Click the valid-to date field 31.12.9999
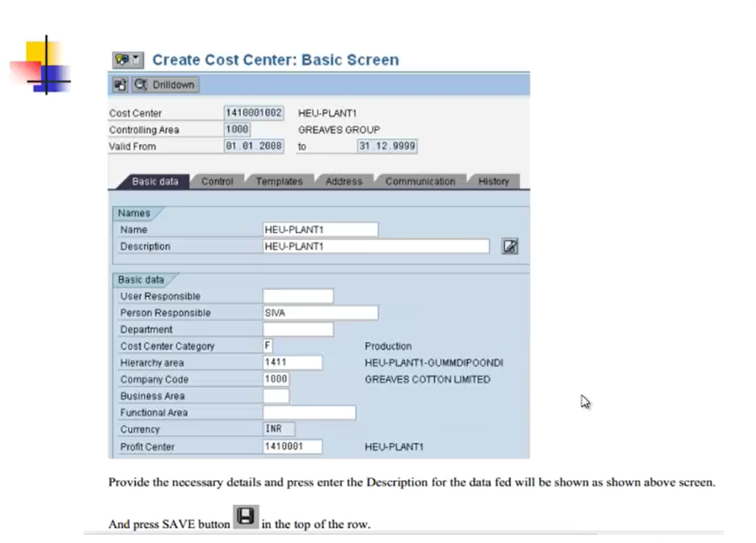This screenshot has width=756, height=543. (x=387, y=146)
